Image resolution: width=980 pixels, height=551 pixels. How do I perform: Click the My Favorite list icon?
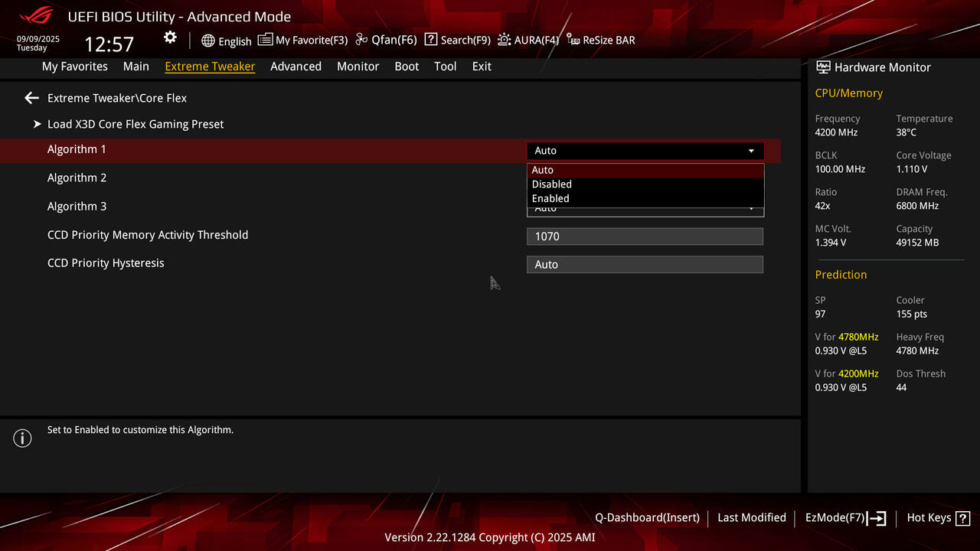[x=265, y=39]
